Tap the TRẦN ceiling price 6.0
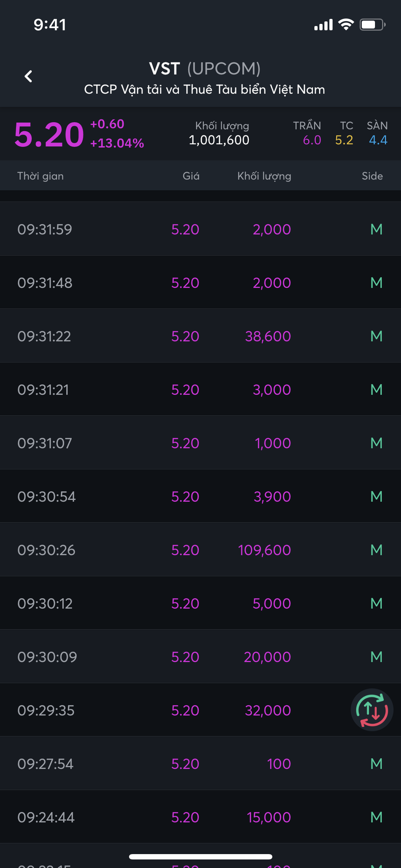Viewport: 401px width, 868px height. click(x=312, y=140)
